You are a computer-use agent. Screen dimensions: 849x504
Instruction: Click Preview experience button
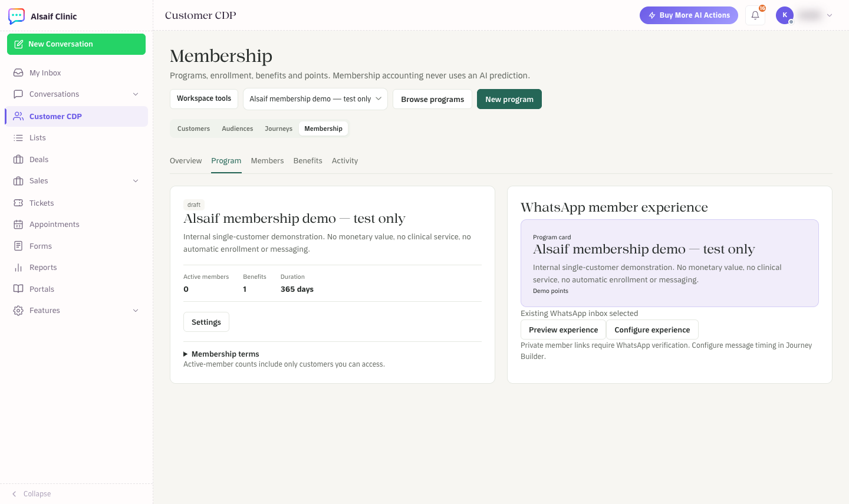[x=563, y=330]
